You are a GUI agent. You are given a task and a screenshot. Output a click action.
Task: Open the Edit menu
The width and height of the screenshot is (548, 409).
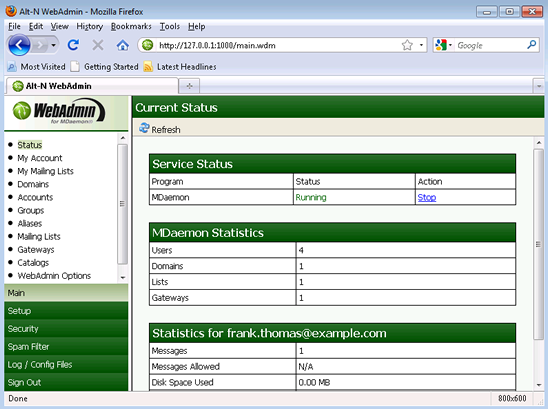[36, 26]
